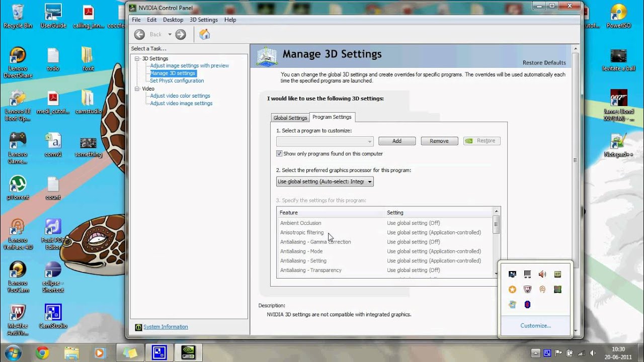Select the Notepad++ desktop icon

(x=618, y=146)
